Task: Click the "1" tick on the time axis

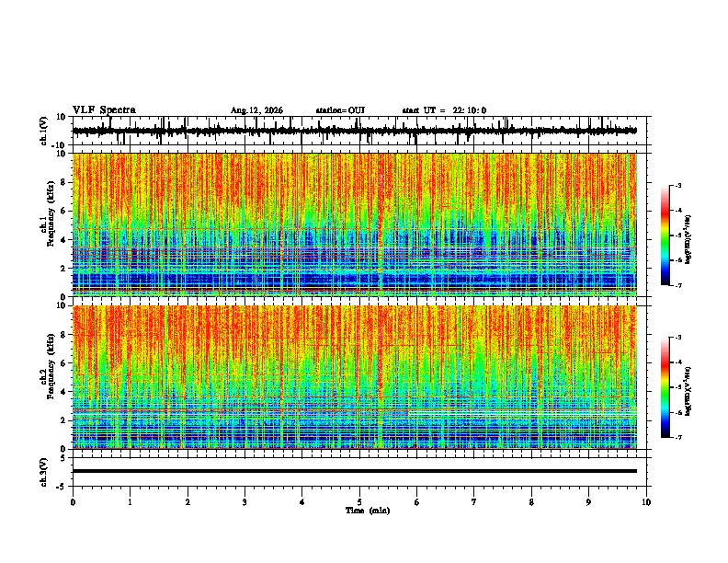Action: point(130,501)
